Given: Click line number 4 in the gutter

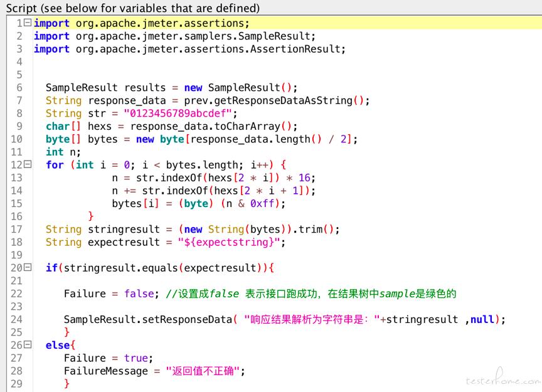Looking at the screenshot, I should [x=19, y=62].
